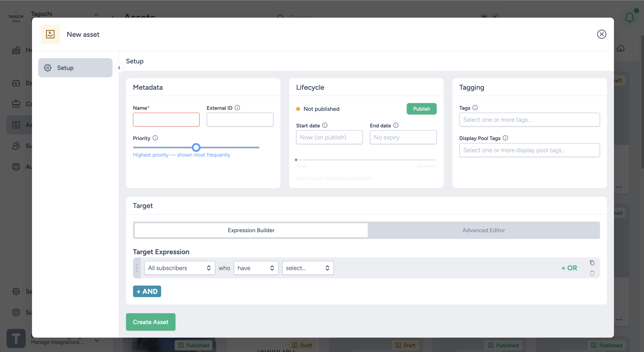The width and height of the screenshot is (644, 352).
Task: Click the New asset dialog title
Action: (x=83, y=34)
